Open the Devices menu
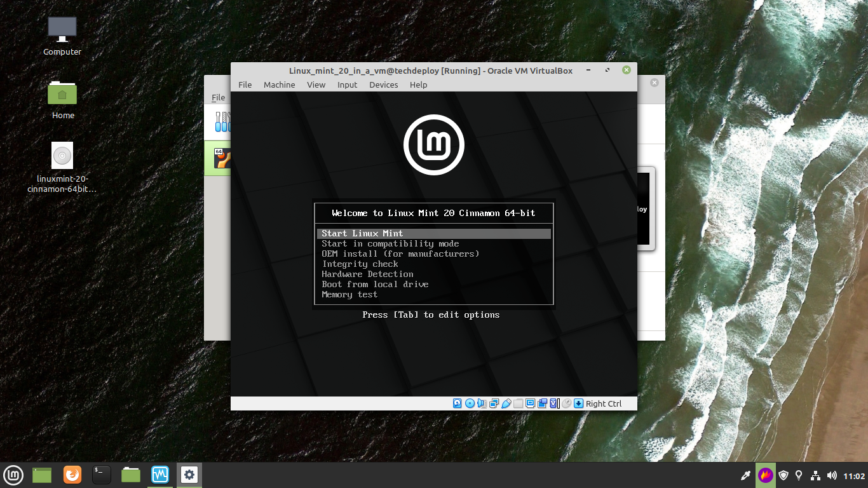Viewport: 868px width, 488px height. [x=384, y=85]
